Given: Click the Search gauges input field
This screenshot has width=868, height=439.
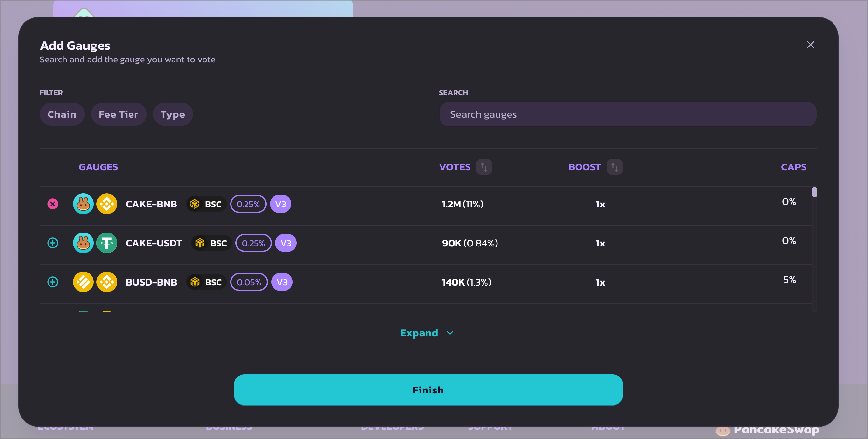Looking at the screenshot, I should click(627, 114).
